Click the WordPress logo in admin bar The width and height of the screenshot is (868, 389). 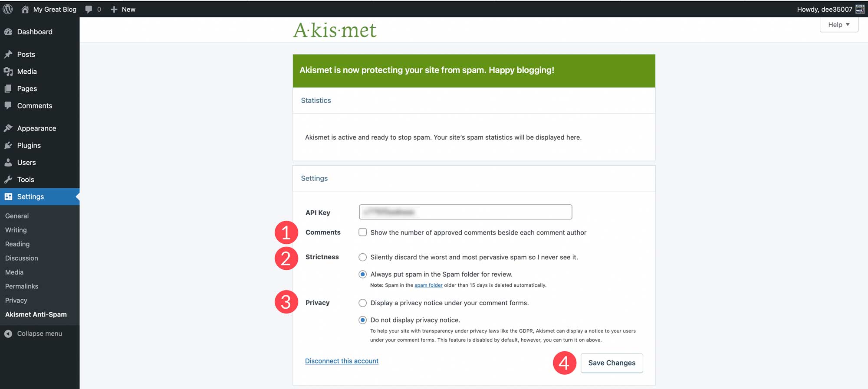click(x=7, y=9)
